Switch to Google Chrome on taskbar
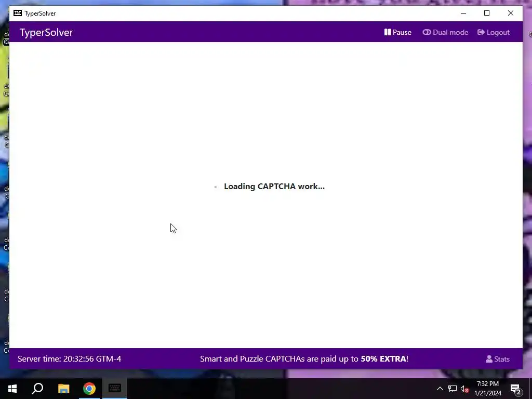The height and width of the screenshot is (399, 532). [x=89, y=389]
